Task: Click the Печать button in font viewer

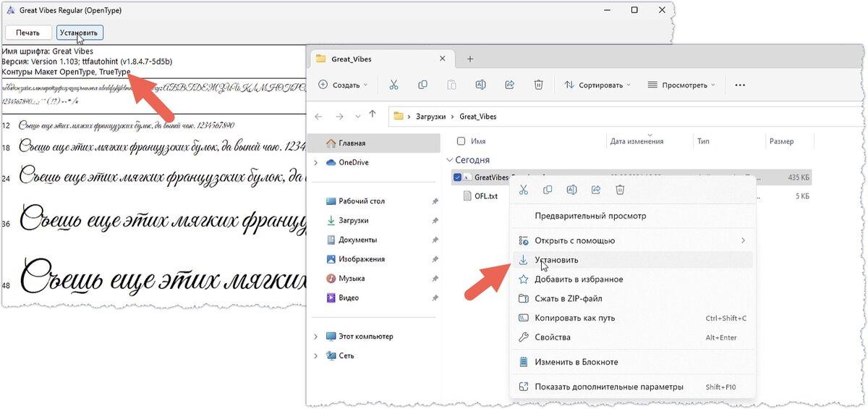Action: [28, 33]
